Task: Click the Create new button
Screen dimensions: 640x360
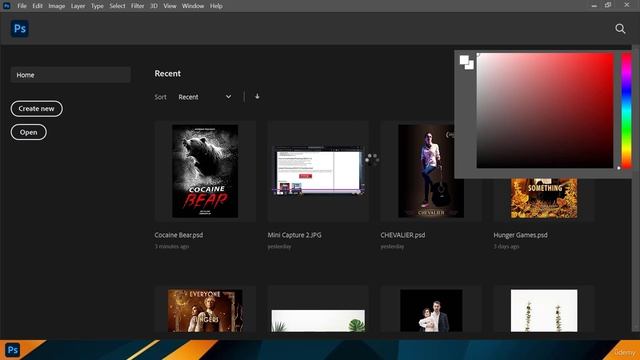Action: pyautogui.click(x=36, y=109)
